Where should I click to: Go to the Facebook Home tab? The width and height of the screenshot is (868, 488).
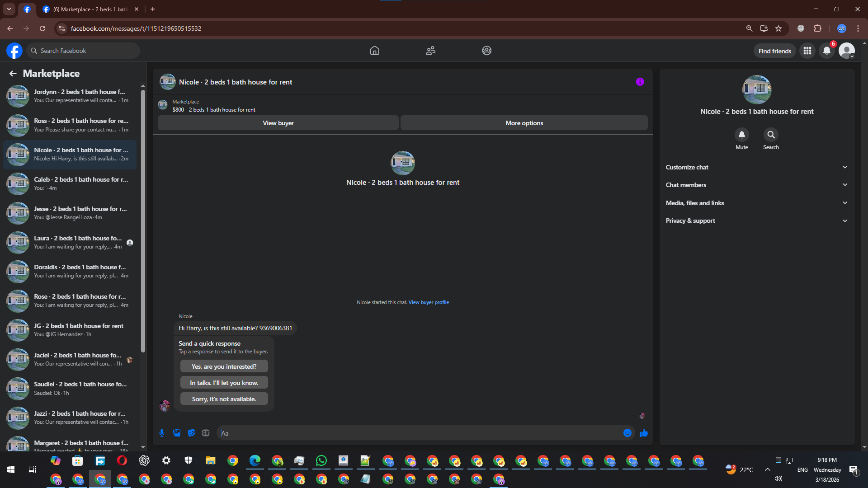pos(374,51)
